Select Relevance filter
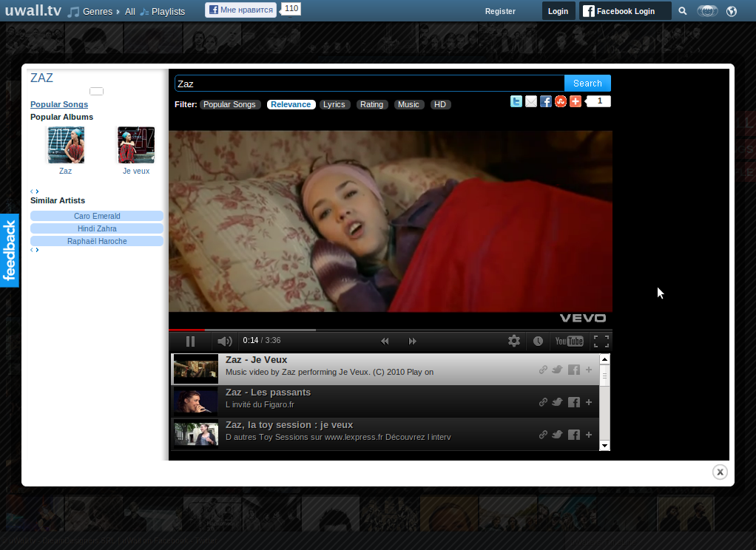756x550 pixels. click(x=291, y=104)
